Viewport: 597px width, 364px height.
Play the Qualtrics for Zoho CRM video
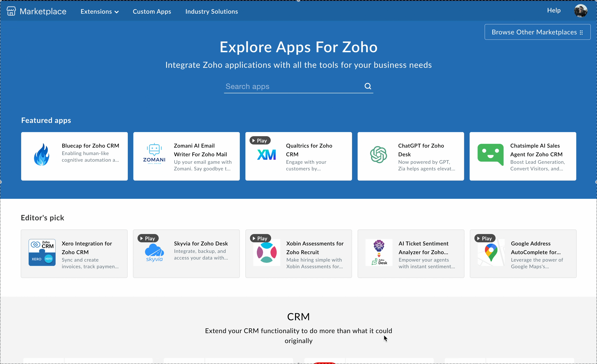pos(260,141)
